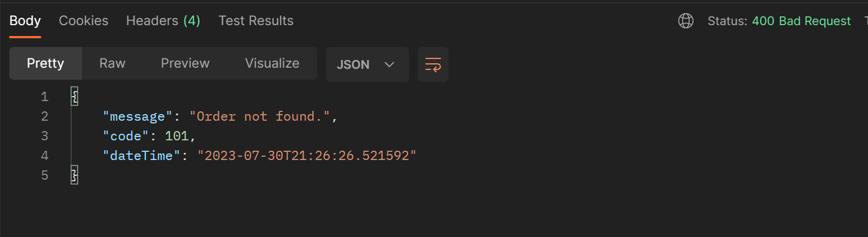Click the JSON dropdown chevron arrow
The image size is (868, 237).
point(389,64)
